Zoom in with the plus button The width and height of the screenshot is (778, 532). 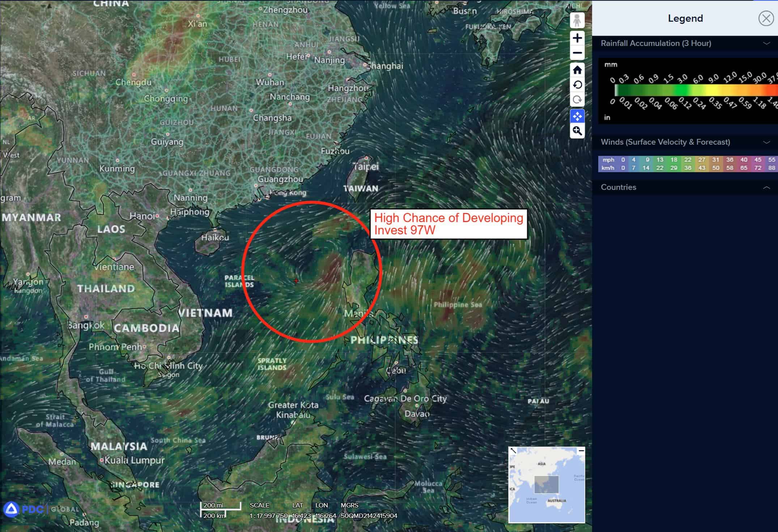click(x=577, y=38)
